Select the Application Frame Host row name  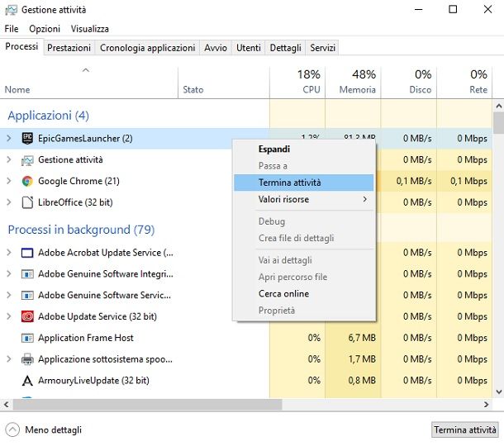tap(85, 338)
